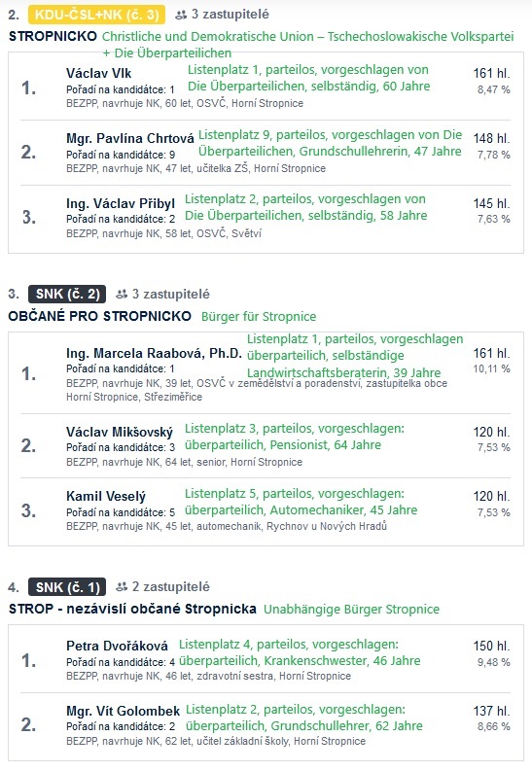Select candidate Mgr. Pavlína Chrtová
Image resolution: width=532 pixels, height=771 pixels.
tap(130, 139)
